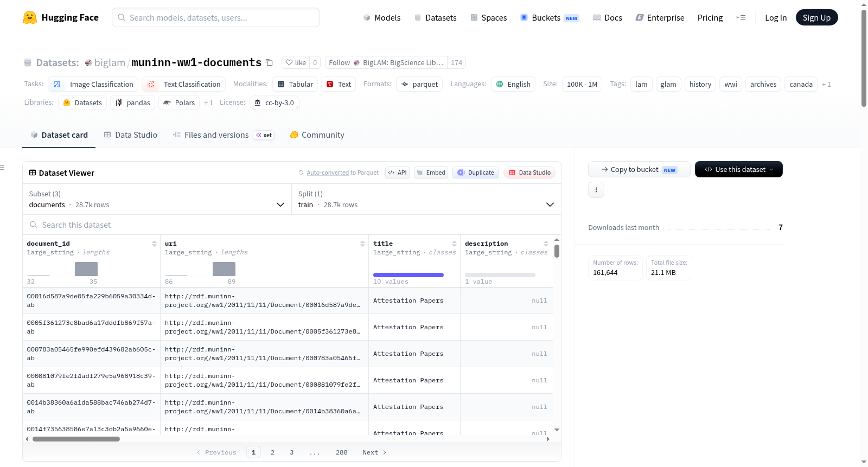Click the Log In link
Image resolution: width=868 pixels, height=467 pixels.
[776, 17]
